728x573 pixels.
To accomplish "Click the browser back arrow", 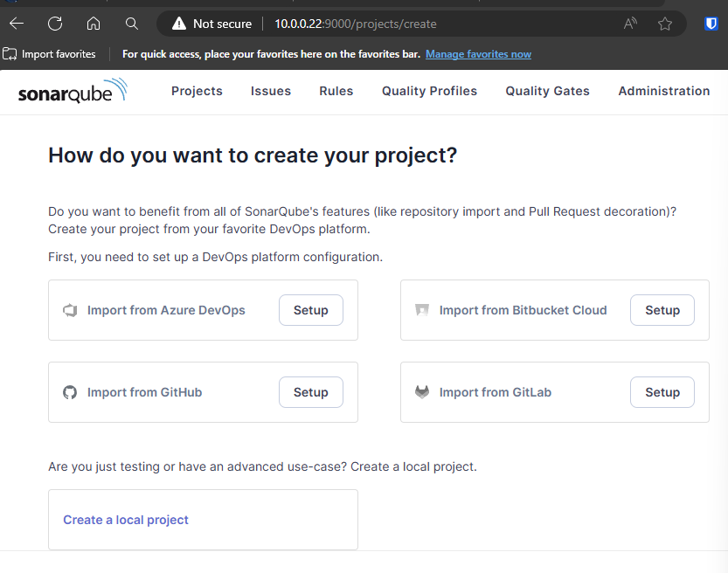I will tap(17, 24).
